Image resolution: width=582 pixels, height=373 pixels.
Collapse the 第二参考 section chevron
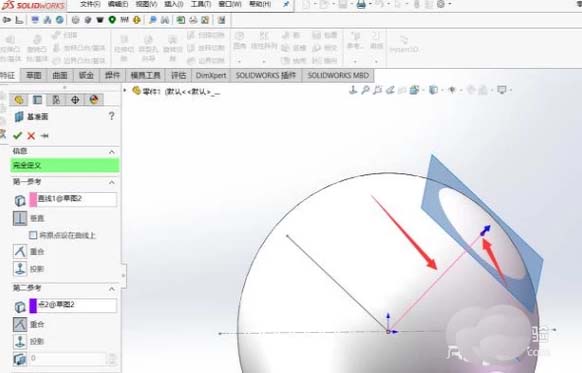click(x=111, y=289)
